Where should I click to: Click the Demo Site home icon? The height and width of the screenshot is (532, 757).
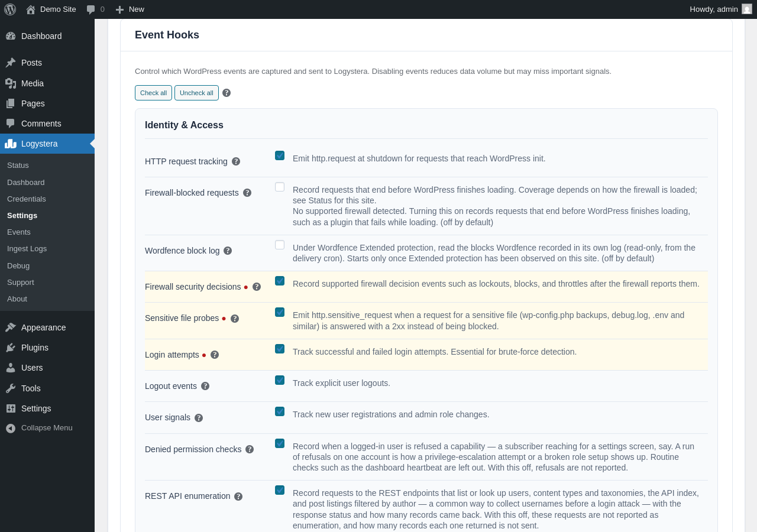tap(31, 9)
